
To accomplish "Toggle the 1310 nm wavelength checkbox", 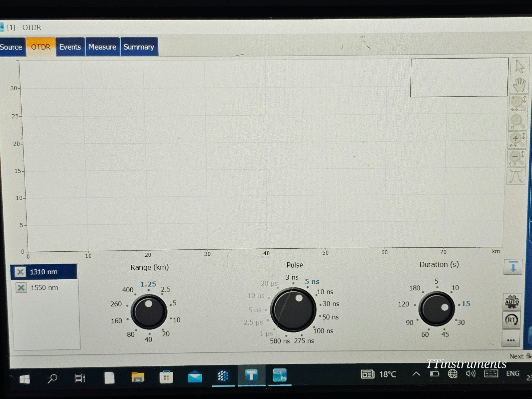I will pos(20,272).
